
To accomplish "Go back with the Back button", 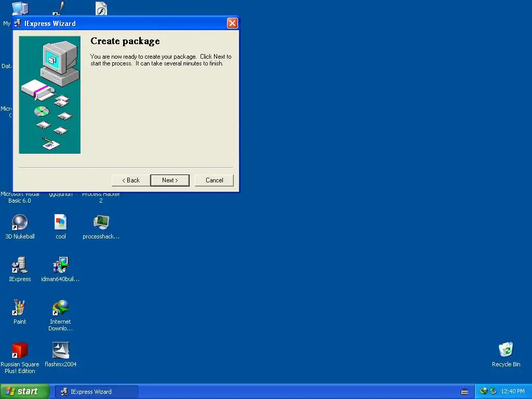I will [x=131, y=180].
